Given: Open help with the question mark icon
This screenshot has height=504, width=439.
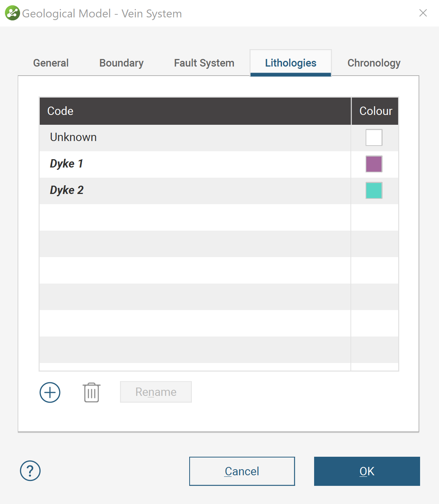Looking at the screenshot, I should tap(30, 471).
